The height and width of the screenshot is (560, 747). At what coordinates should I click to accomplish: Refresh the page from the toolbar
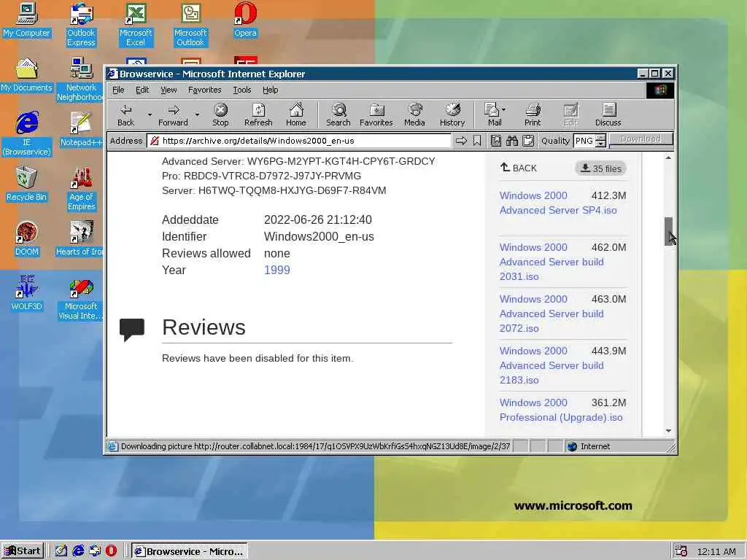[258, 114]
